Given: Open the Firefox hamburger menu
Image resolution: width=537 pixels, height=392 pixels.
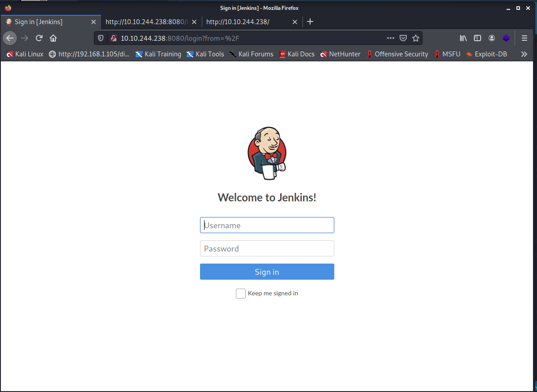Looking at the screenshot, I should tap(524, 38).
